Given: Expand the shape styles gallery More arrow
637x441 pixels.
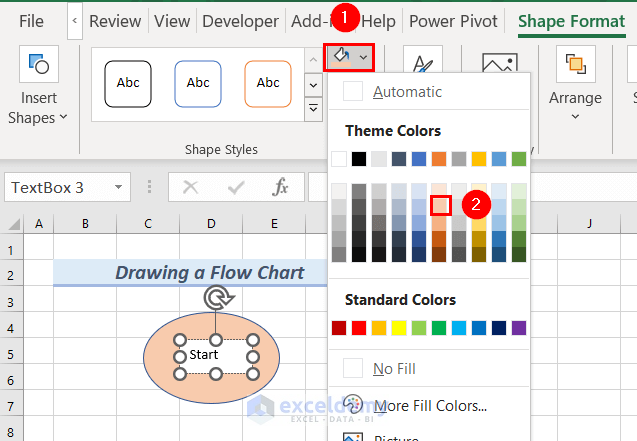Looking at the screenshot, I should pos(314,109).
